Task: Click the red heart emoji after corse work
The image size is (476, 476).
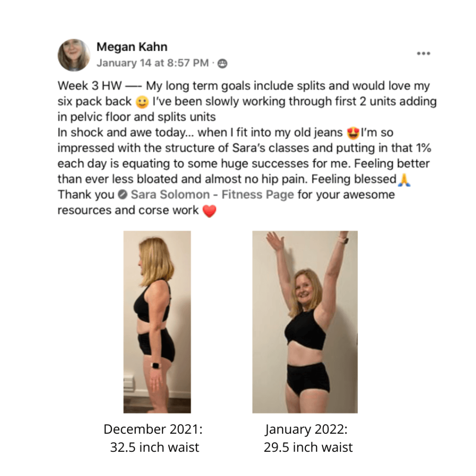Action: (209, 211)
